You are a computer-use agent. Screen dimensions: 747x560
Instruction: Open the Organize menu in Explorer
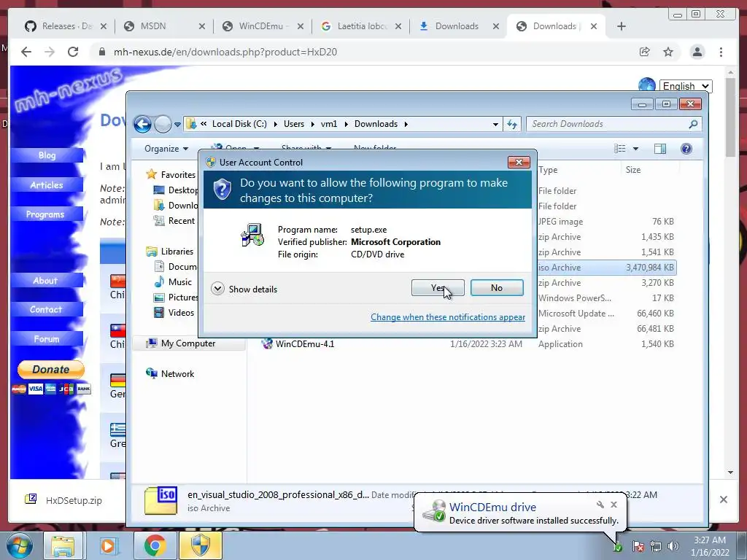(x=166, y=149)
